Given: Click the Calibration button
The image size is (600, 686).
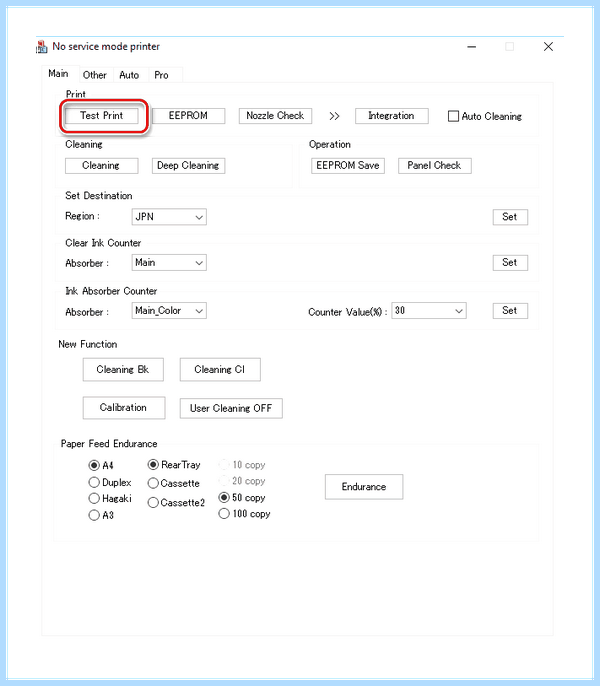Looking at the screenshot, I should (x=124, y=408).
